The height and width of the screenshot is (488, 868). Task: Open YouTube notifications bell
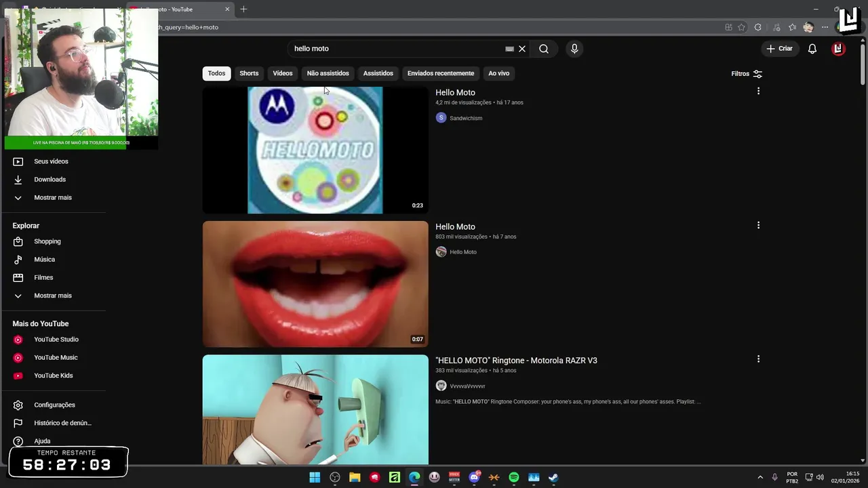click(x=812, y=49)
